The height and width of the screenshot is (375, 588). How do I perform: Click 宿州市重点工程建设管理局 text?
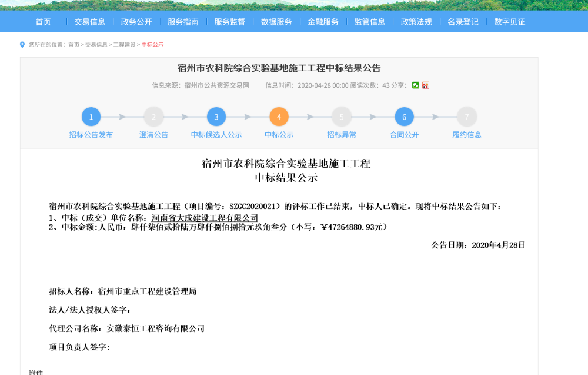(148, 291)
